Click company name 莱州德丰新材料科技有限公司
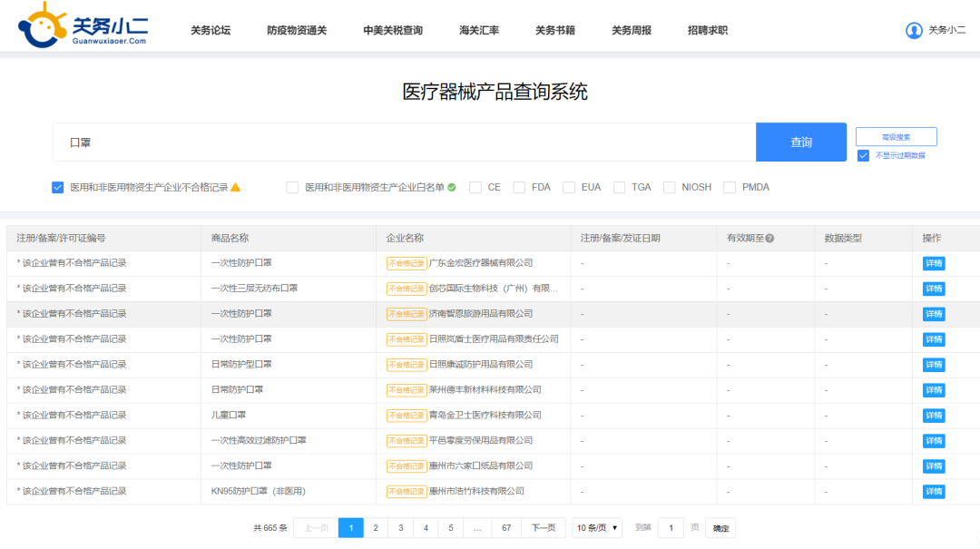 coord(485,390)
